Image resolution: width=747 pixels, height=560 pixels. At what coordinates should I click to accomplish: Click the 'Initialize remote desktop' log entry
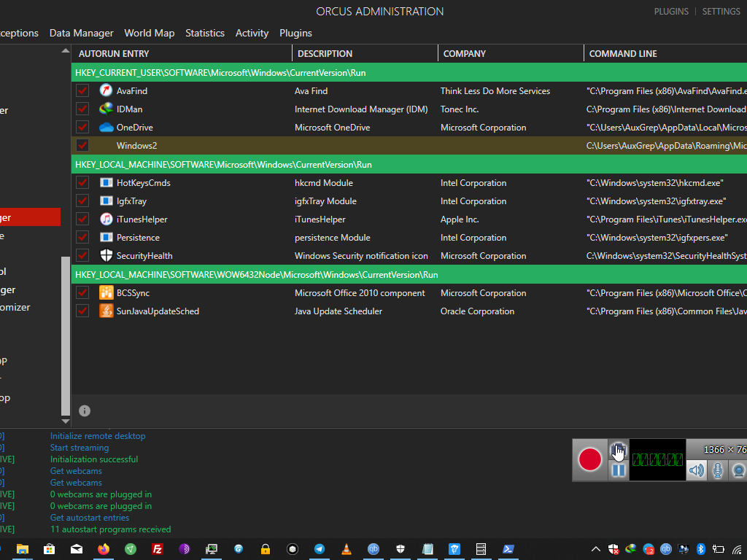(98, 436)
